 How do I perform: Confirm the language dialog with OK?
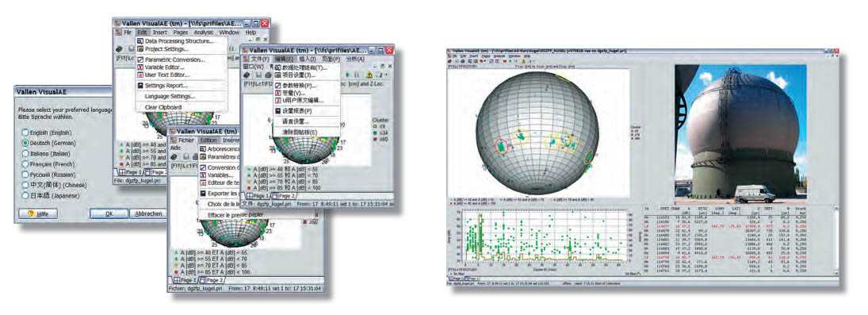[109, 213]
